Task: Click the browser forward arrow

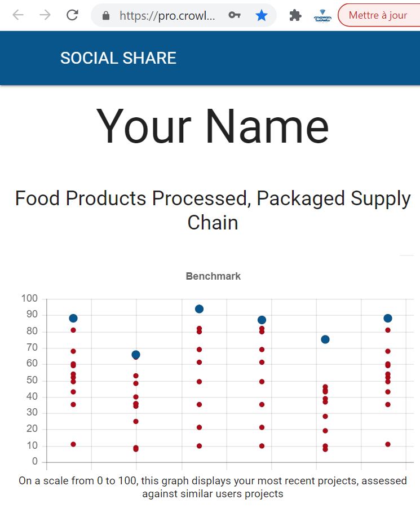Action: (45, 15)
